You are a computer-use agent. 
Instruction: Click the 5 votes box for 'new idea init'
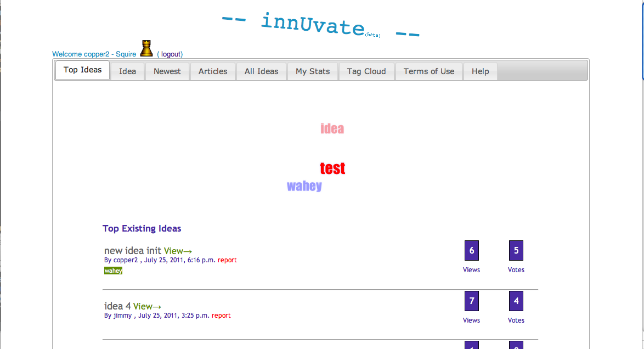pyautogui.click(x=516, y=251)
